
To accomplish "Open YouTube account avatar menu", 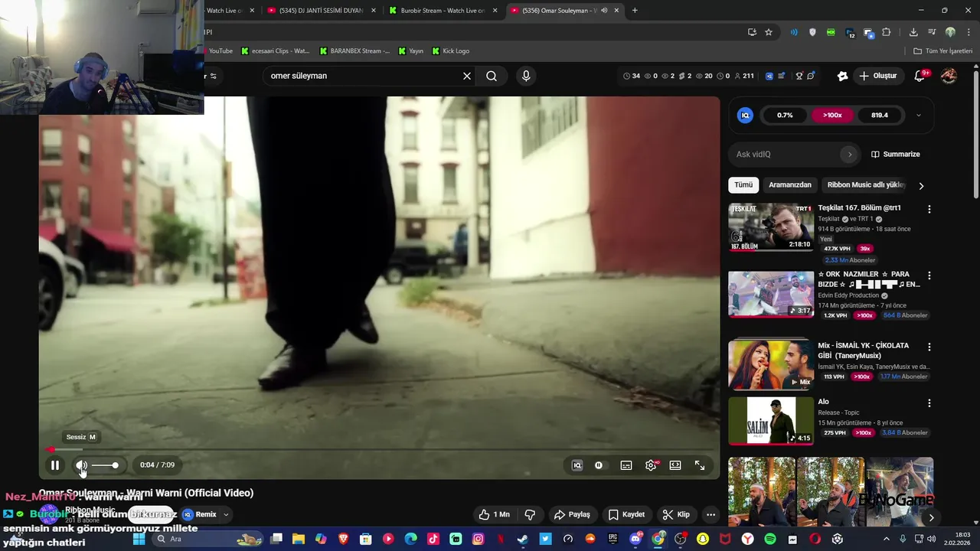I will [949, 76].
